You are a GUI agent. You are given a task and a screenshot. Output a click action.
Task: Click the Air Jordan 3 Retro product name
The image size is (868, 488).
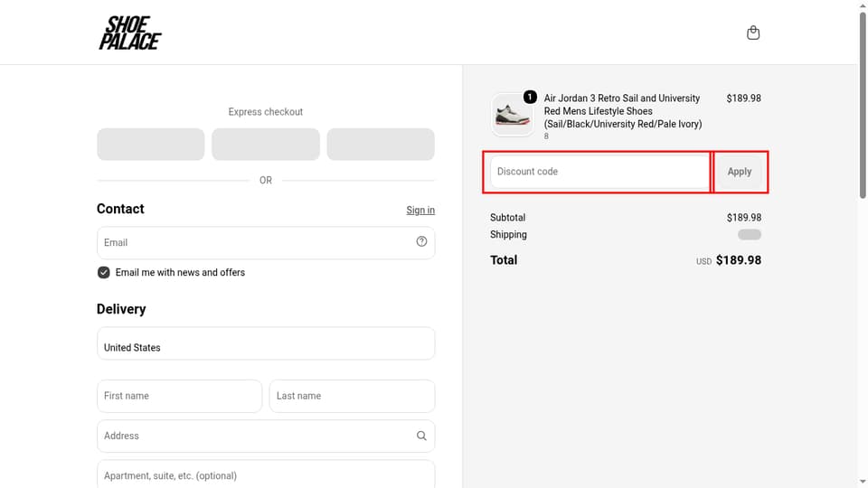click(x=623, y=111)
